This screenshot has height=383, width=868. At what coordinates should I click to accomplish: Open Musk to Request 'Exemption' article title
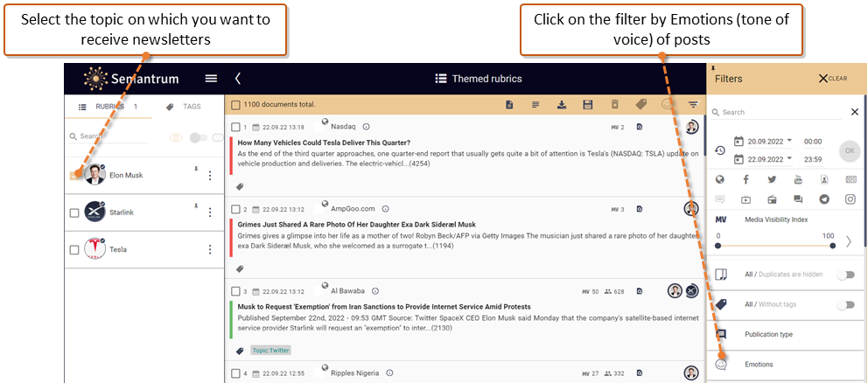pos(384,306)
